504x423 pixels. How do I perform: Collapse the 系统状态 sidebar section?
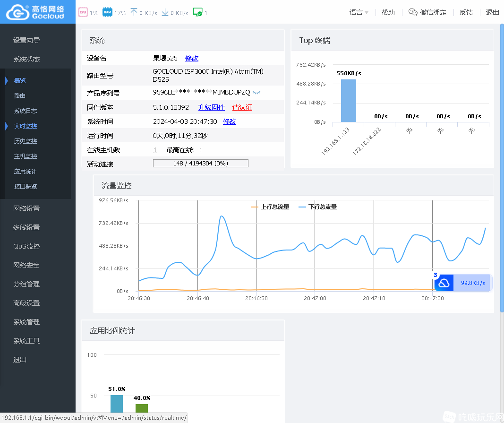tap(26, 59)
